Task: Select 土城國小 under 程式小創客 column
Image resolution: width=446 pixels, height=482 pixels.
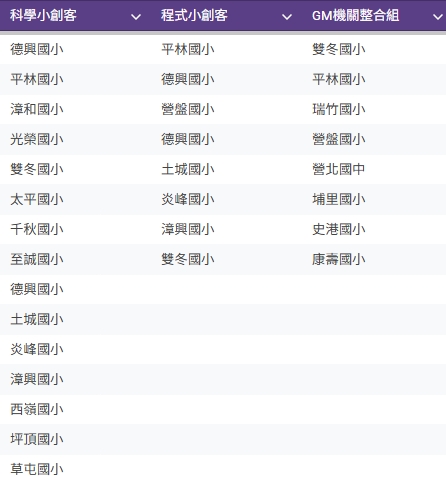Action: [x=188, y=169]
